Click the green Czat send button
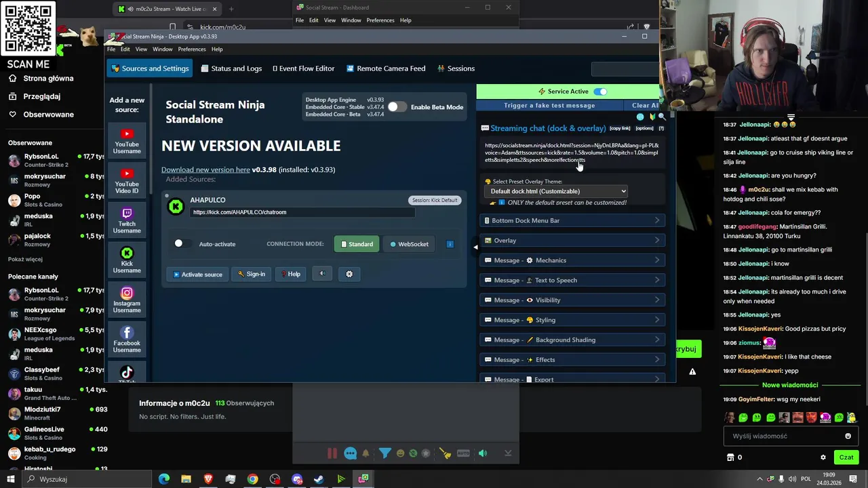 [x=846, y=457]
